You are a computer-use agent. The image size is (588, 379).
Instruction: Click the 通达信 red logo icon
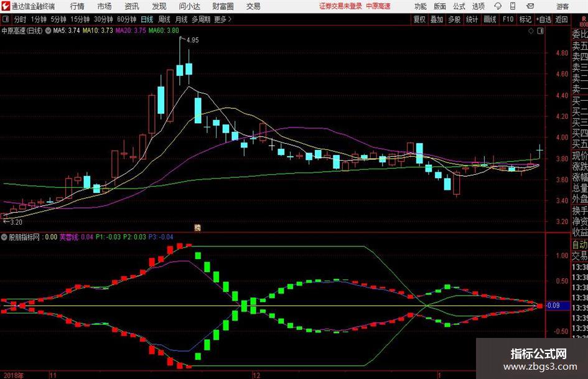[x=5, y=6]
